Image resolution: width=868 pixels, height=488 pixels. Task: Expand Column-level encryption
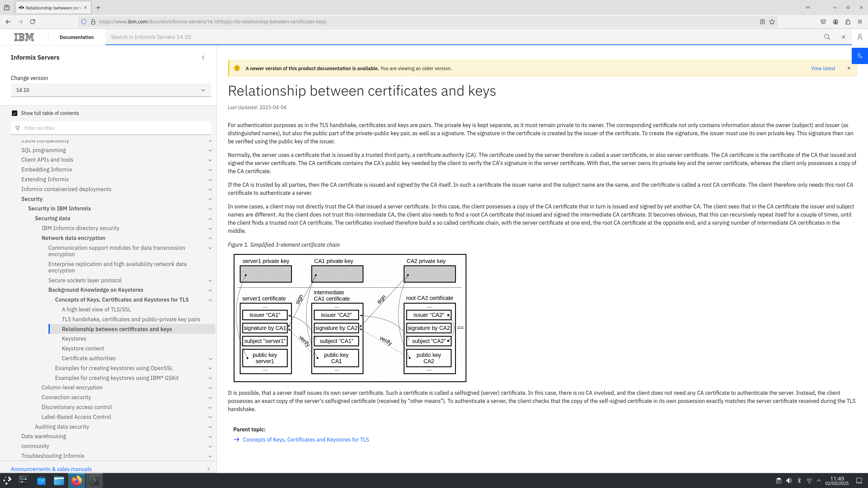tap(210, 388)
